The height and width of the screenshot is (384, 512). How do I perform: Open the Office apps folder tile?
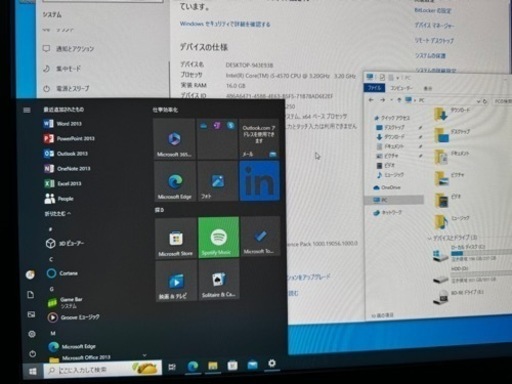[217, 139]
